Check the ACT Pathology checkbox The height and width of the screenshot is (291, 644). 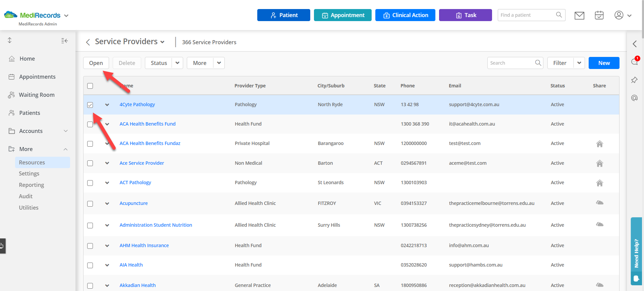pyautogui.click(x=90, y=183)
